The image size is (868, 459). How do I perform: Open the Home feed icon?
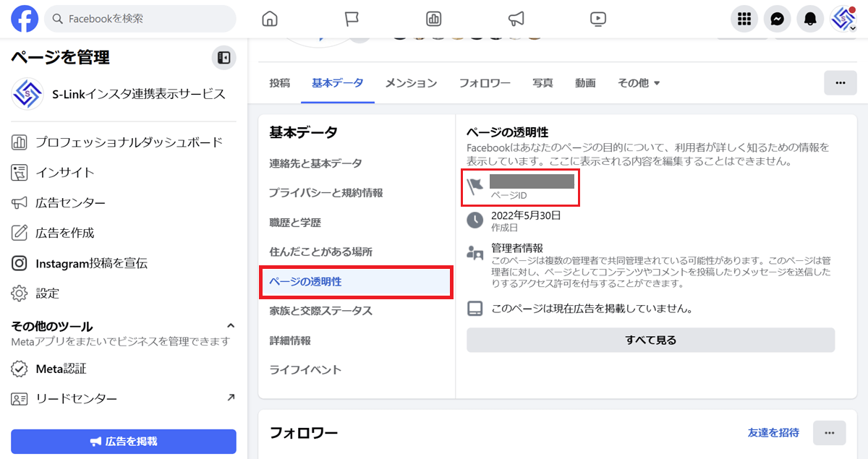[x=270, y=19]
